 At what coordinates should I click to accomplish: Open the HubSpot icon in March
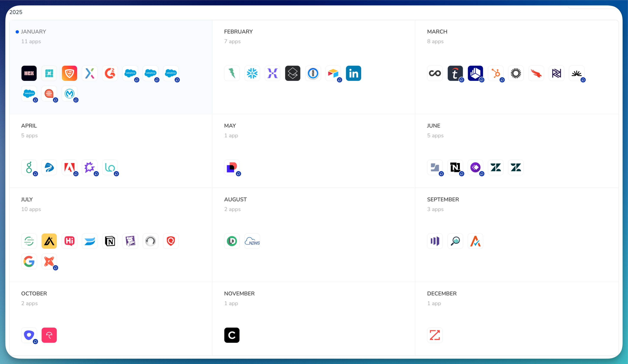(496, 73)
